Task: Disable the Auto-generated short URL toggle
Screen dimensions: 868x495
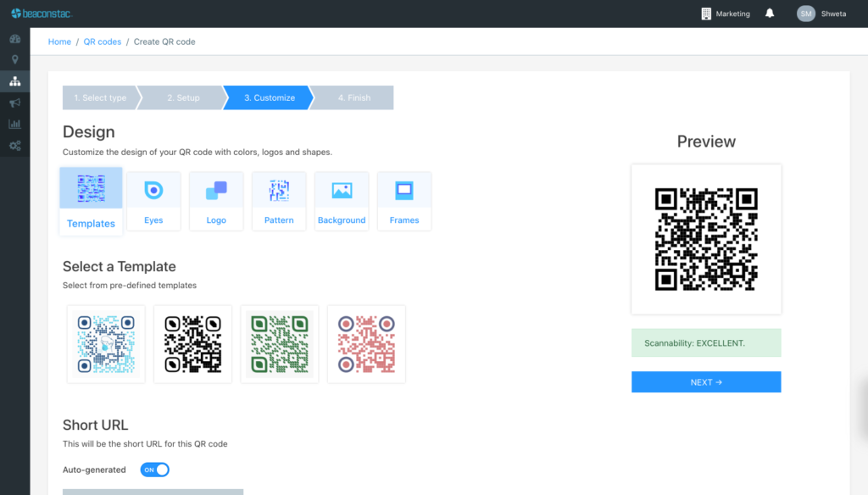Action: (153, 469)
